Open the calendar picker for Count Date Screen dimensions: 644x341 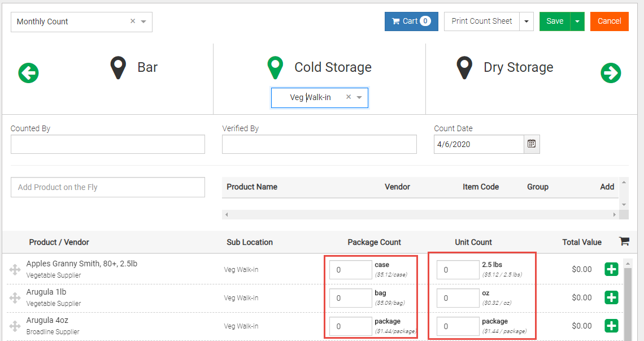(532, 144)
